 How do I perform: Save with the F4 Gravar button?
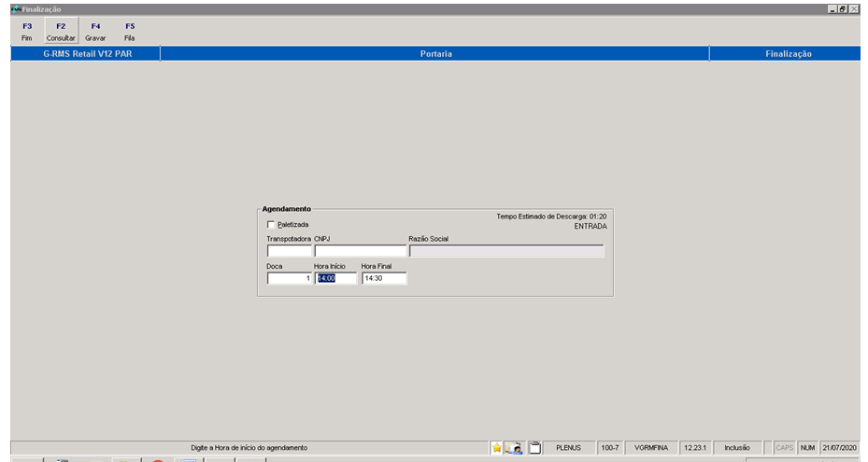95,32
